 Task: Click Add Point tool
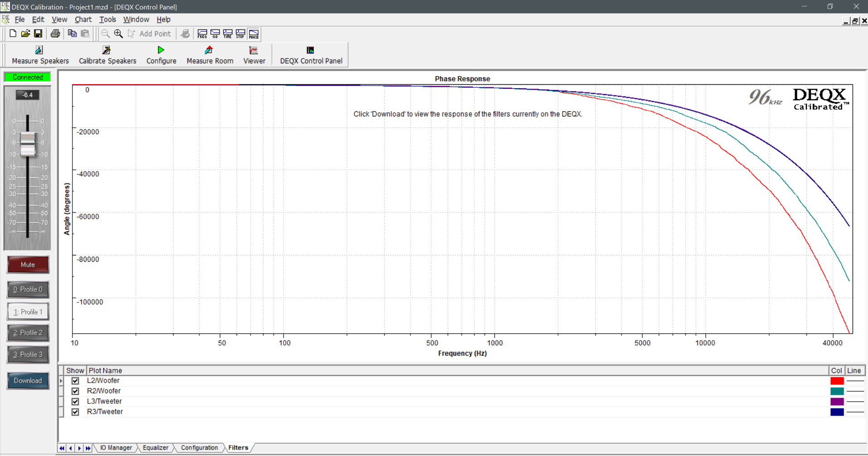(149, 34)
